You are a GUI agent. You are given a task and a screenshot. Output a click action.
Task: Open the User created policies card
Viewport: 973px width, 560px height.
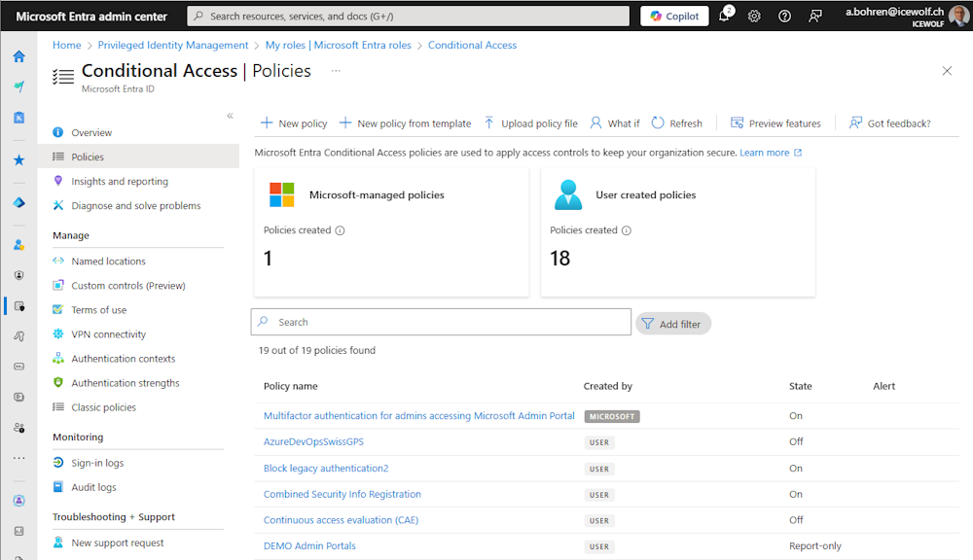[x=678, y=232]
